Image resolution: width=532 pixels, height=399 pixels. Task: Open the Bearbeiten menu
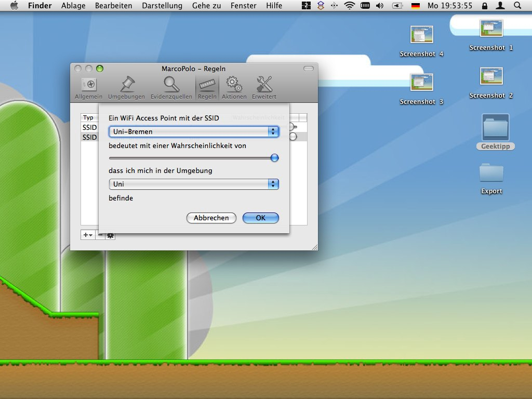point(113,5)
